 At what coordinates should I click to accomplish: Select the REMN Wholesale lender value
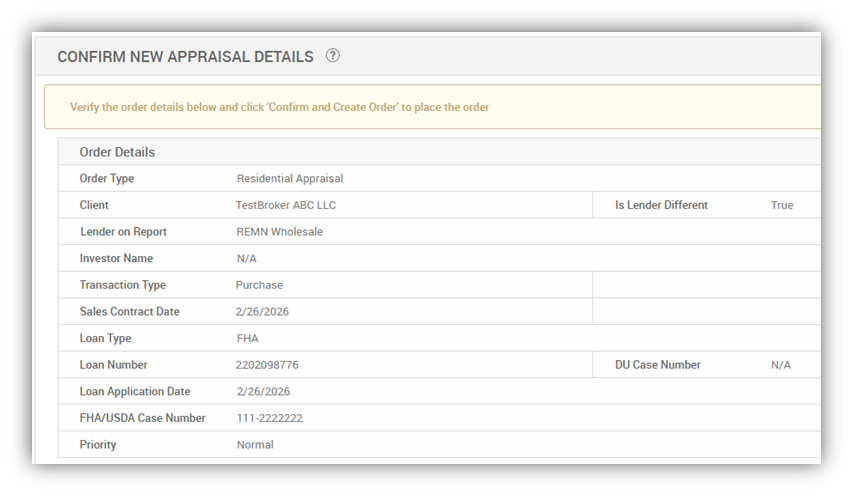(279, 232)
